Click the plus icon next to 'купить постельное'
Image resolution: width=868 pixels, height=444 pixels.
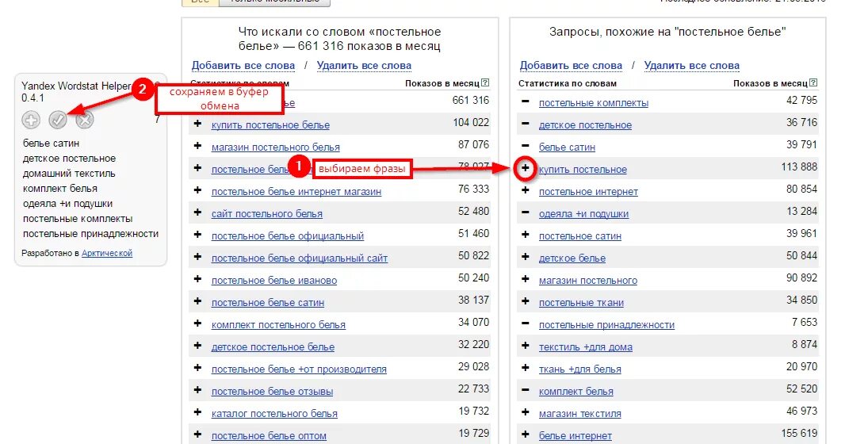click(x=526, y=168)
